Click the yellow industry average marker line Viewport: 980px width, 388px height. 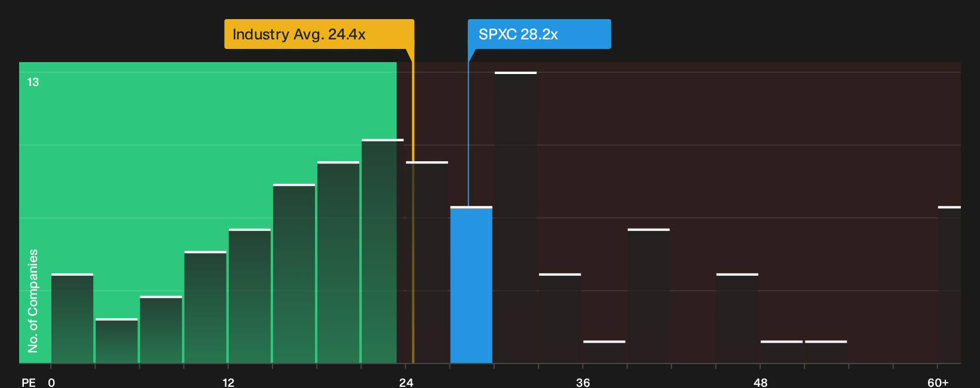point(413,212)
